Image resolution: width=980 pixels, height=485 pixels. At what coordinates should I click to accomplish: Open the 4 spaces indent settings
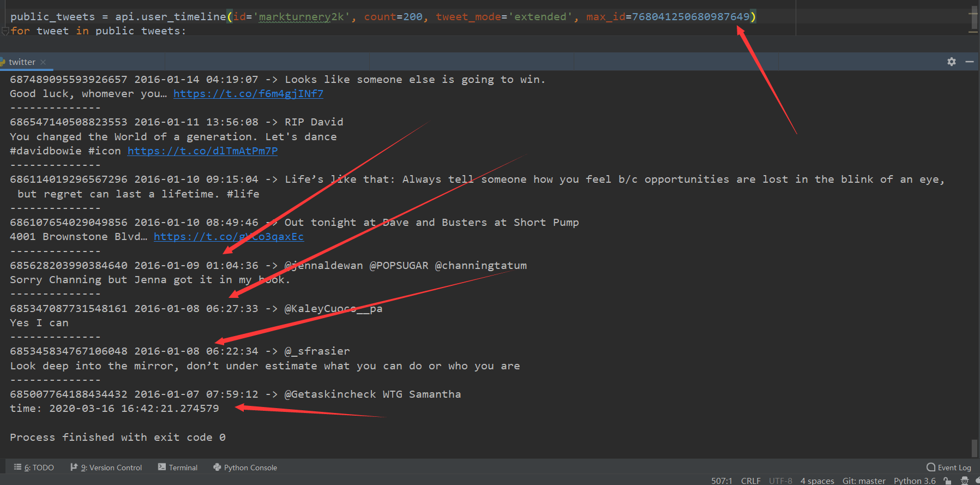pyautogui.click(x=817, y=481)
